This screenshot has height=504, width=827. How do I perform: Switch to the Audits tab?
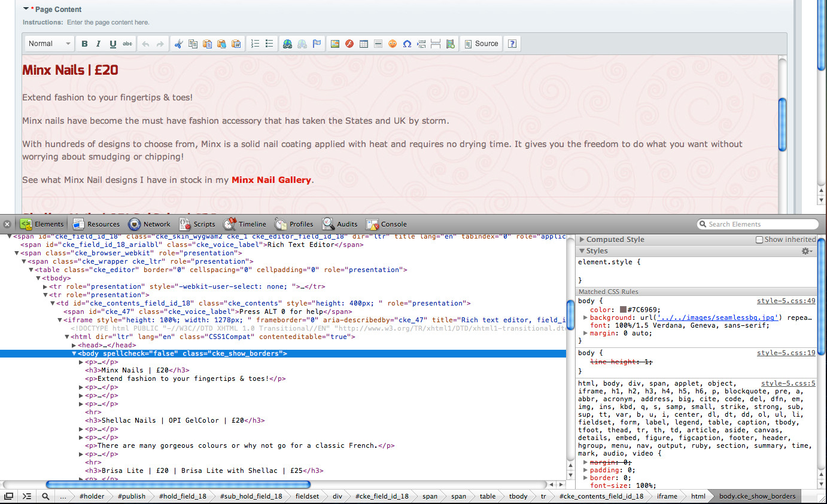click(340, 224)
